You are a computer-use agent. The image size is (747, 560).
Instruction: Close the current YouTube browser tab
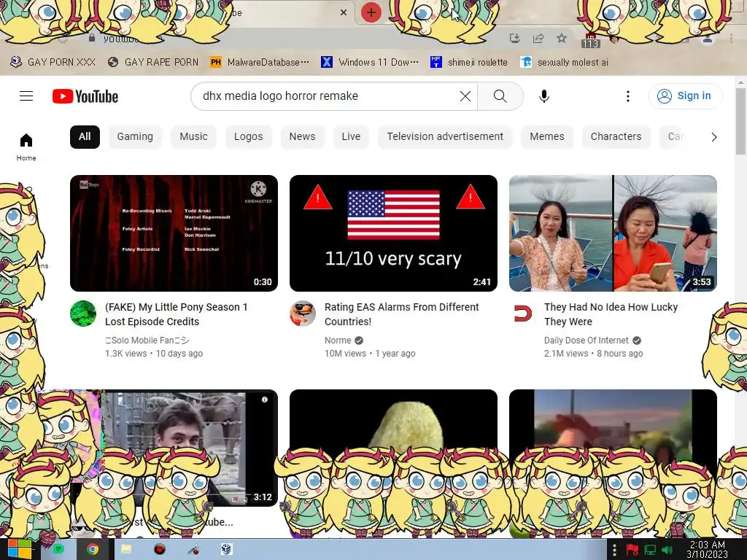click(344, 13)
